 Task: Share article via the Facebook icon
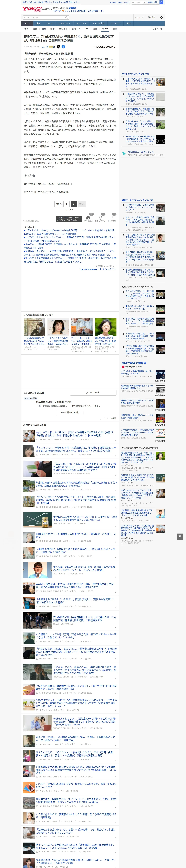click(63, 47)
